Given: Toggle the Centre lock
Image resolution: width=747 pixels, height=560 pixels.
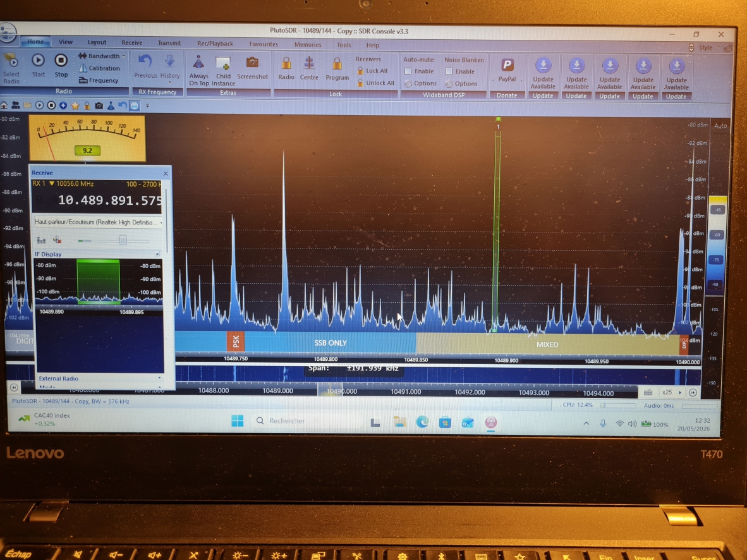Looking at the screenshot, I should tap(308, 68).
